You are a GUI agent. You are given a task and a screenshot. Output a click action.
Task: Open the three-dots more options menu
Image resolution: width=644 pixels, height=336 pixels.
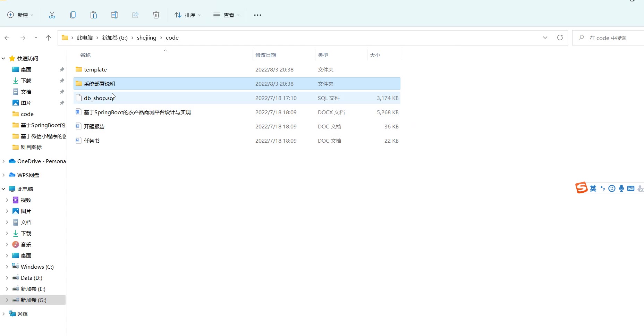coord(257,15)
